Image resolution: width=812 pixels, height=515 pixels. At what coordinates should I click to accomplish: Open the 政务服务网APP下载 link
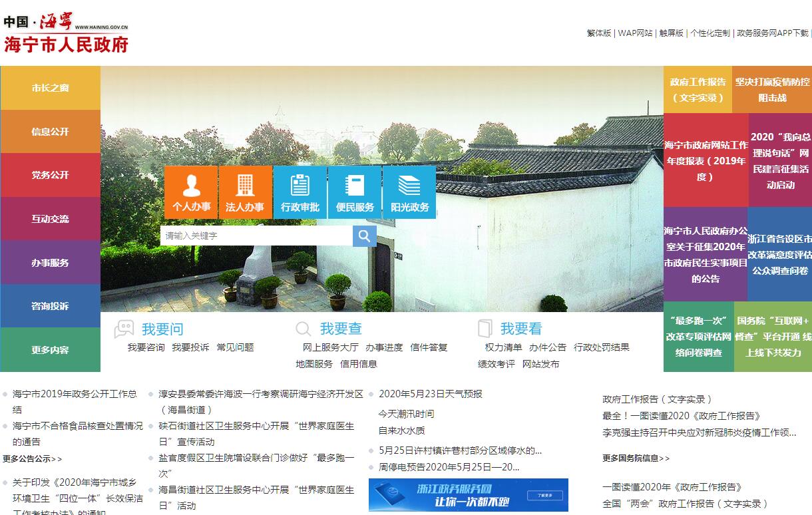pos(772,33)
